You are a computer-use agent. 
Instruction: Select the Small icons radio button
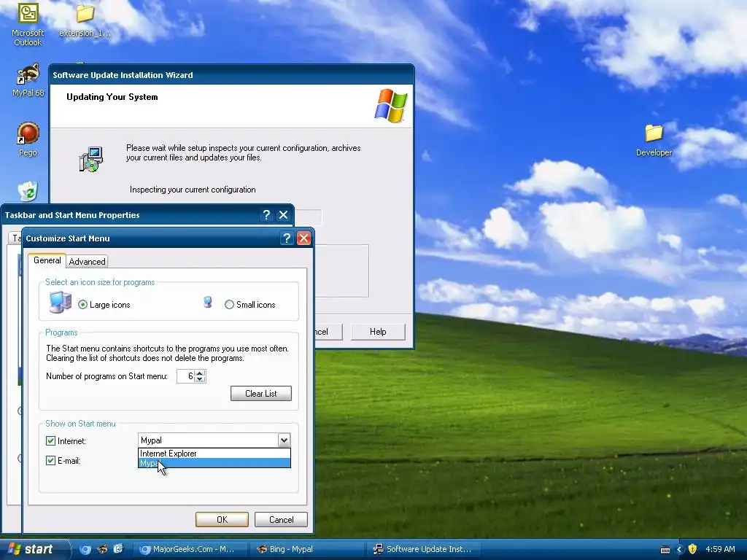point(229,305)
